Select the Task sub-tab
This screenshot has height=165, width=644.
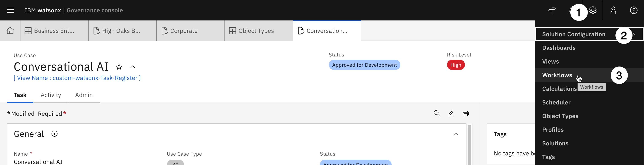pos(20,95)
